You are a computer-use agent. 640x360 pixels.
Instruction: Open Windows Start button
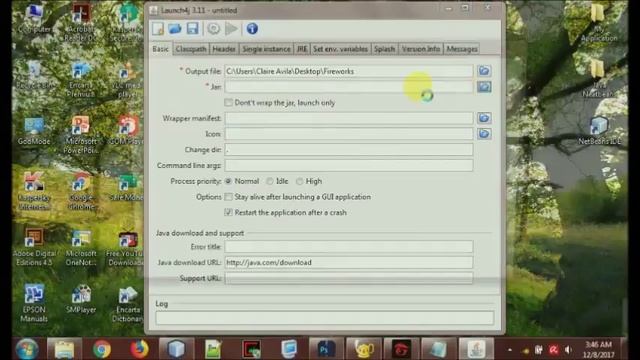click(27, 349)
